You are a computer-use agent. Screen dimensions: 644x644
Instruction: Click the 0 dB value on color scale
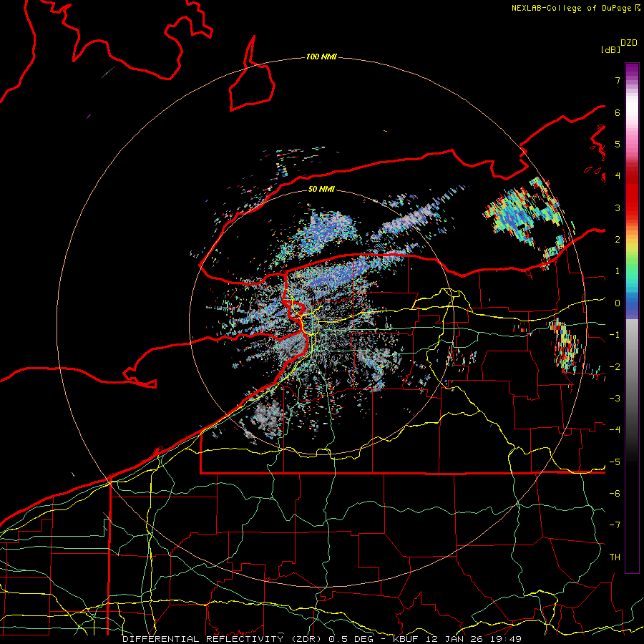[618, 303]
